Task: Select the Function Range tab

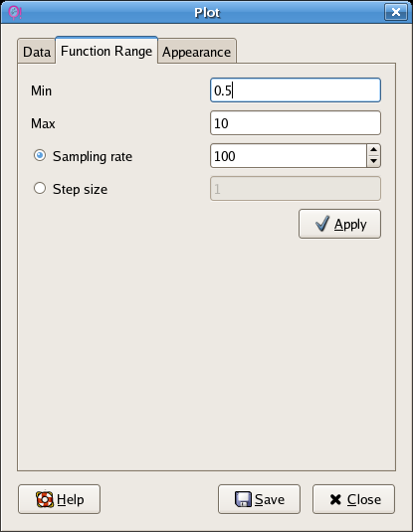Action: (x=106, y=51)
